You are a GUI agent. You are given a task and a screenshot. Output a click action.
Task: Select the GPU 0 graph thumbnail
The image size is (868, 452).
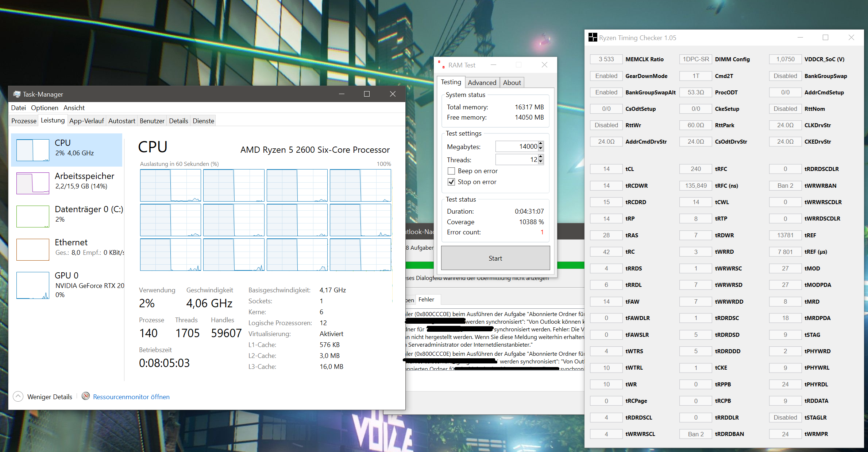(33, 285)
